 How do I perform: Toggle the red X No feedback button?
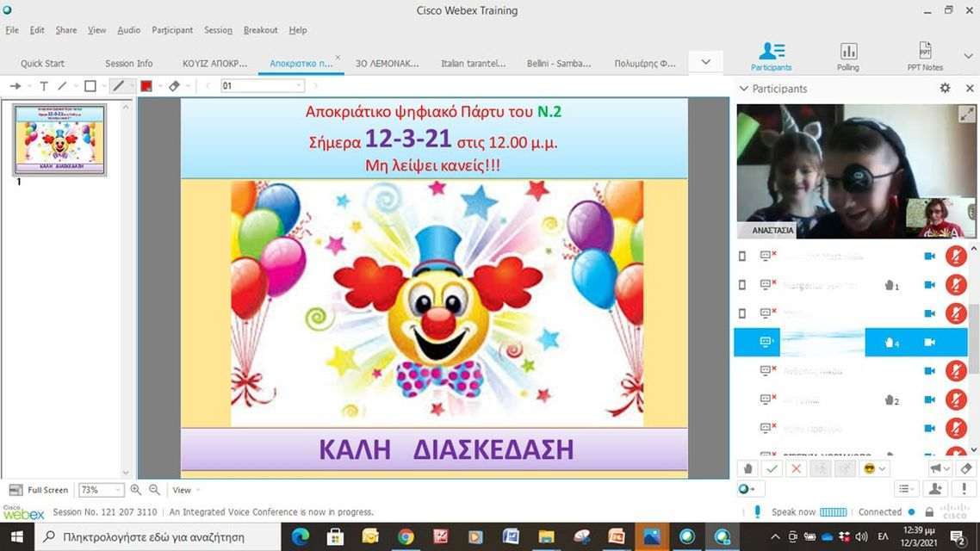pyautogui.click(x=797, y=468)
